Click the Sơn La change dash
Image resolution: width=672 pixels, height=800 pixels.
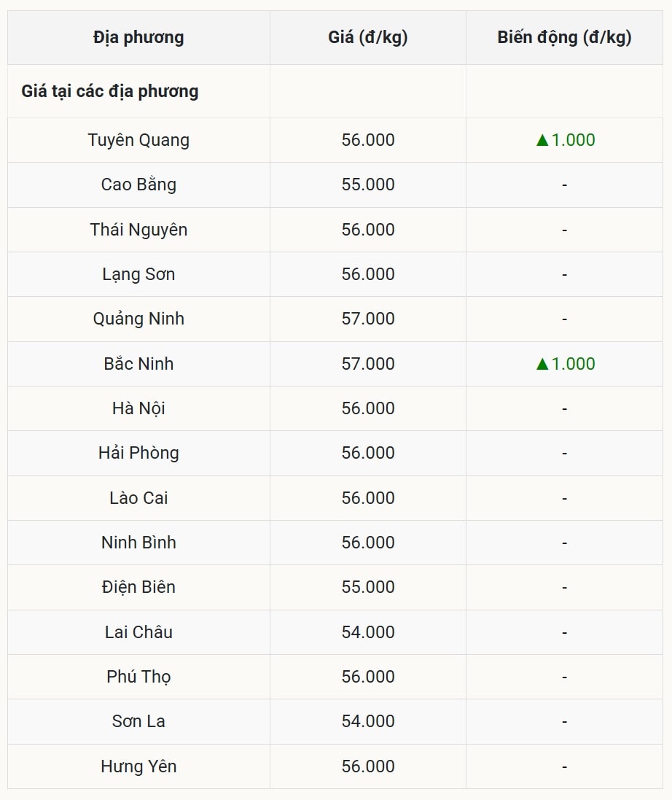(564, 722)
